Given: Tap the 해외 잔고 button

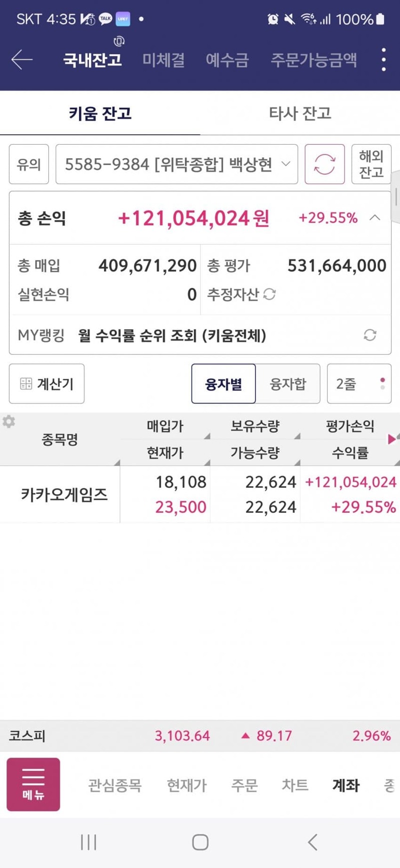Looking at the screenshot, I should (370, 164).
